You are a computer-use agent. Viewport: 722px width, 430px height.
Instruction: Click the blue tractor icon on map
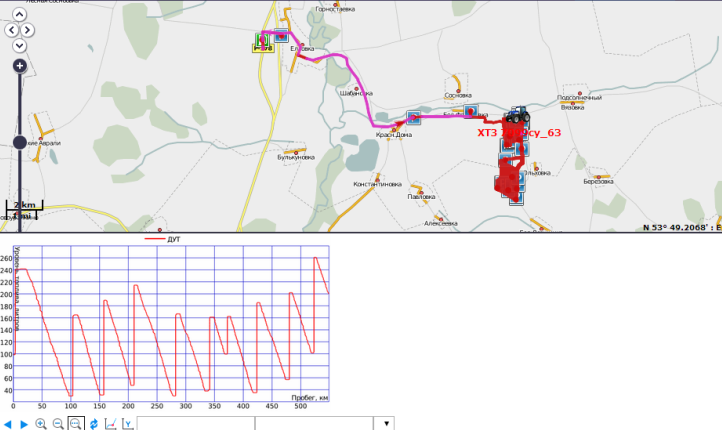(519, 115)
